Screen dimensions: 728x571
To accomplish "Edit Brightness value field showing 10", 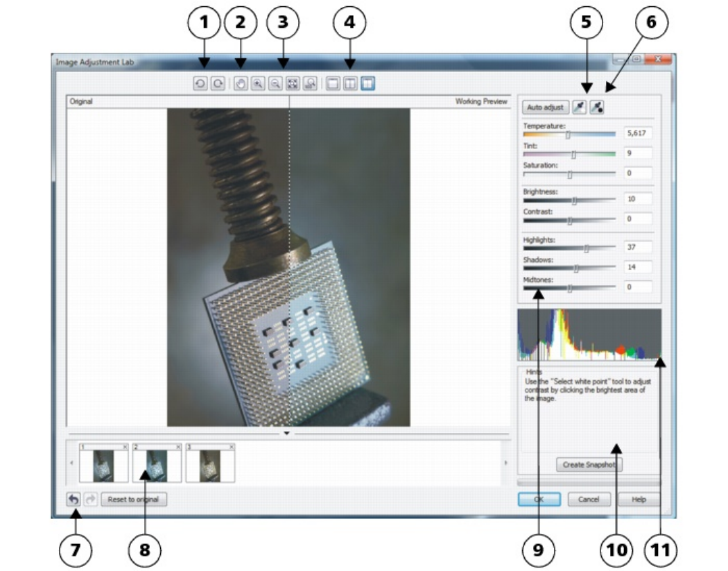I will 638,199.
